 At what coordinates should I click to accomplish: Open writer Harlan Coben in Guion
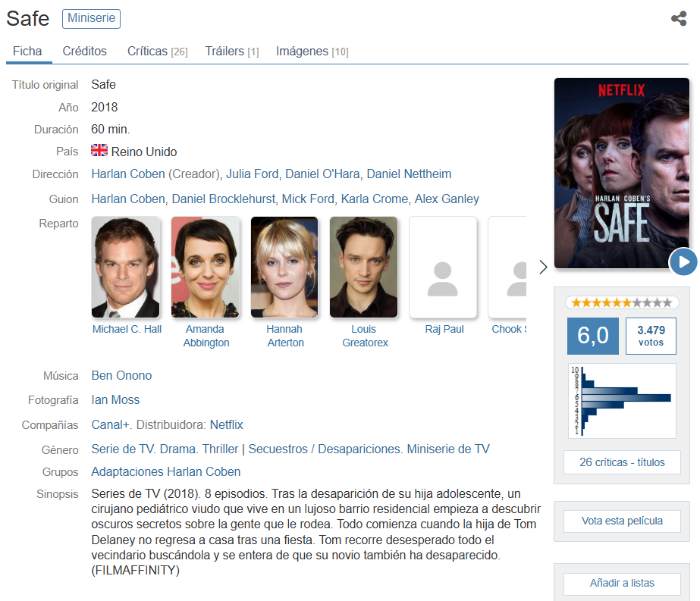[x=128, y=199]
